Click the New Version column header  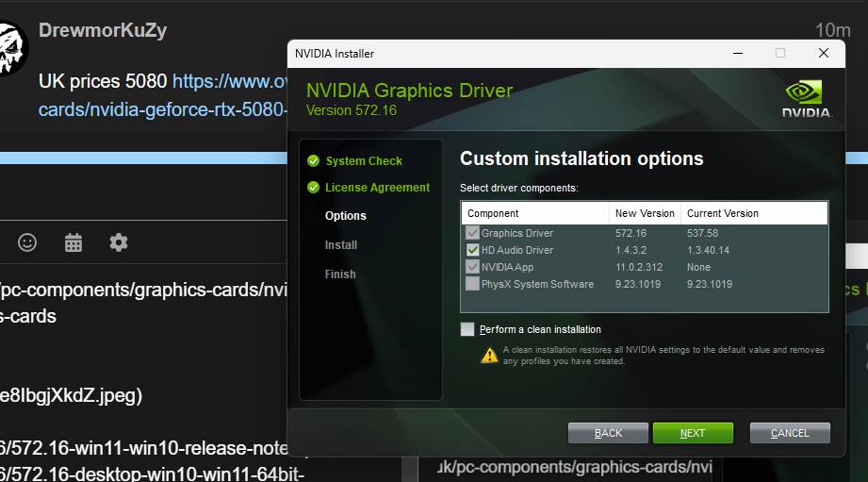[645, 213]
